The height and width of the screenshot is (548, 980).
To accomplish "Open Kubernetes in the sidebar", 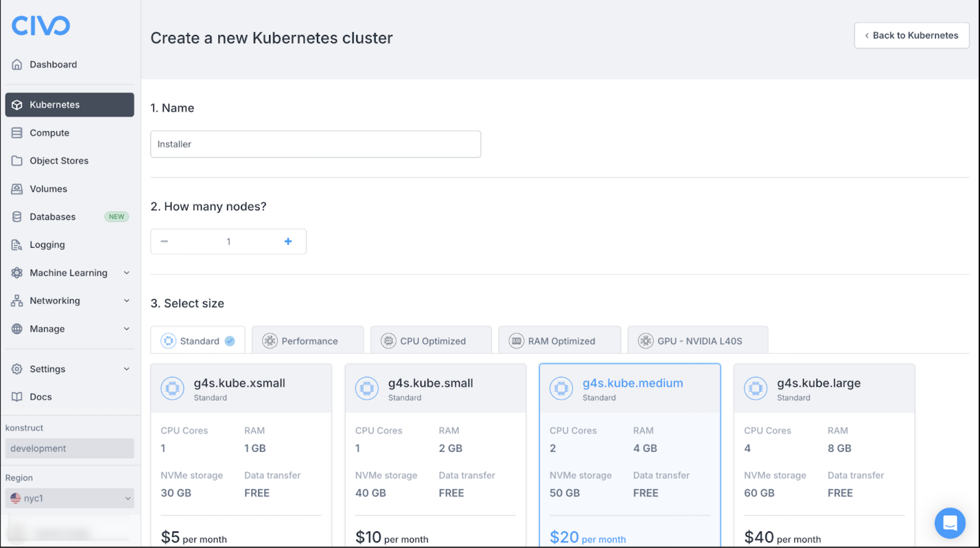I will 70,105.
